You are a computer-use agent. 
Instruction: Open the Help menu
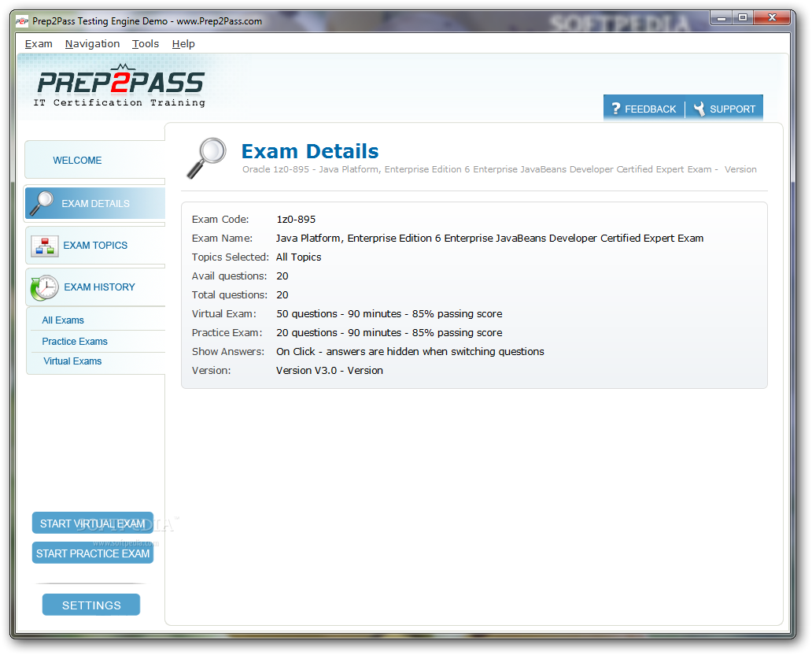coord(183,44)
